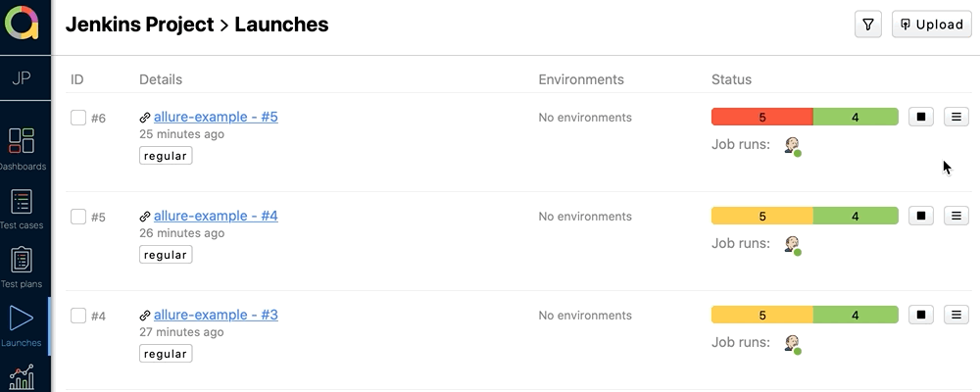
Task: Show options menu for launch allure-example - #3
Action: coord(955,315)
